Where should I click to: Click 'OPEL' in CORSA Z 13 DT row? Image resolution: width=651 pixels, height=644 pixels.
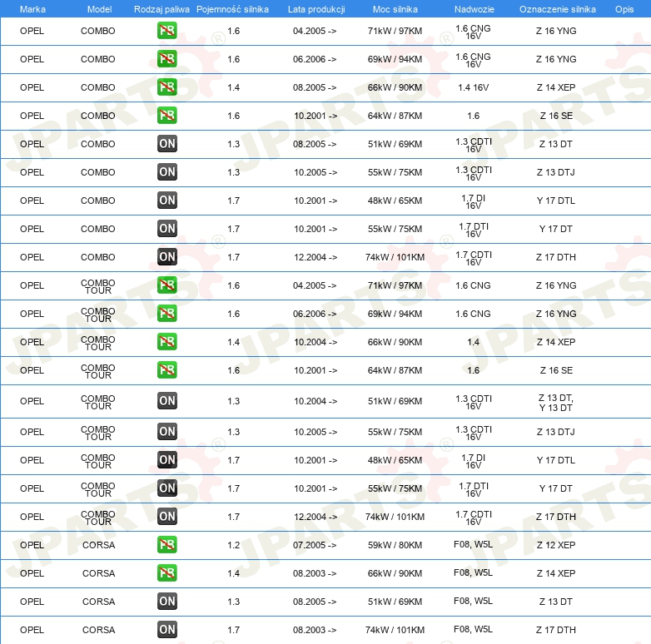[x=32, y=602]
